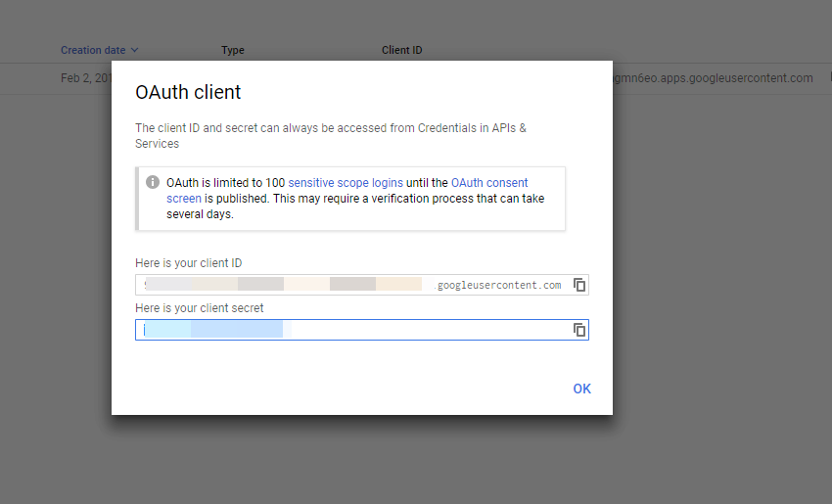Click the 'Here is your client secret' label
832x504 pixels.
(x=200, y=308)
